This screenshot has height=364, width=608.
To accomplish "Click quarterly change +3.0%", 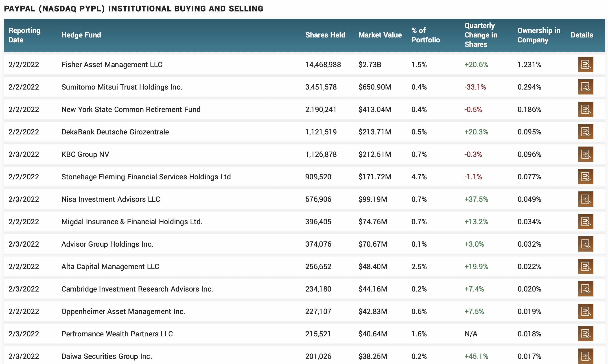I will coord(474,244).
